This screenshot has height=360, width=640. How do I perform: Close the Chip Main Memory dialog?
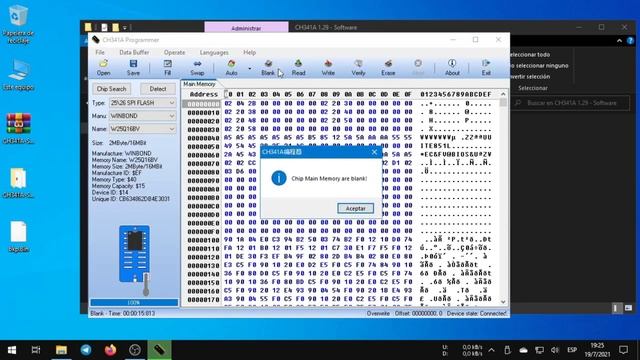(374, 152)
